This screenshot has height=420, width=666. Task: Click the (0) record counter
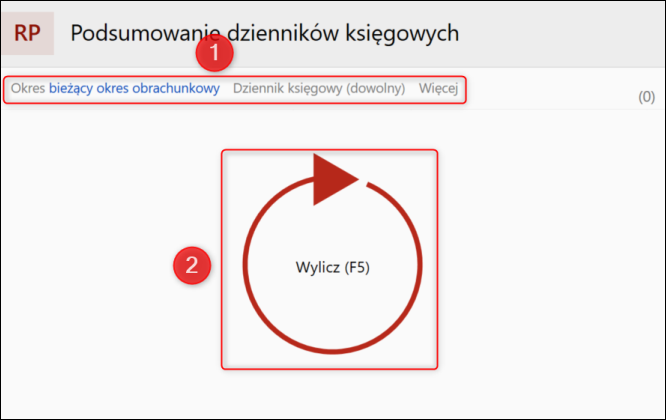(646, 97)
